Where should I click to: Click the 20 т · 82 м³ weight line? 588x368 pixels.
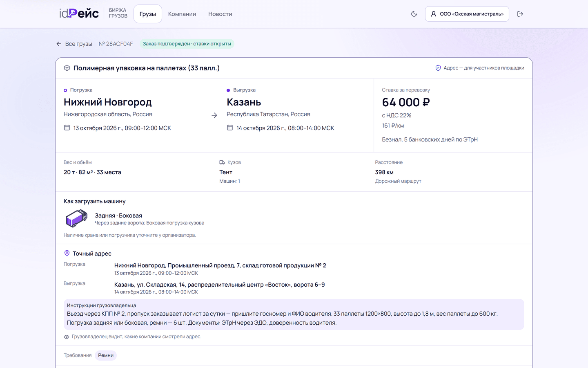click(x=92, y=172)
